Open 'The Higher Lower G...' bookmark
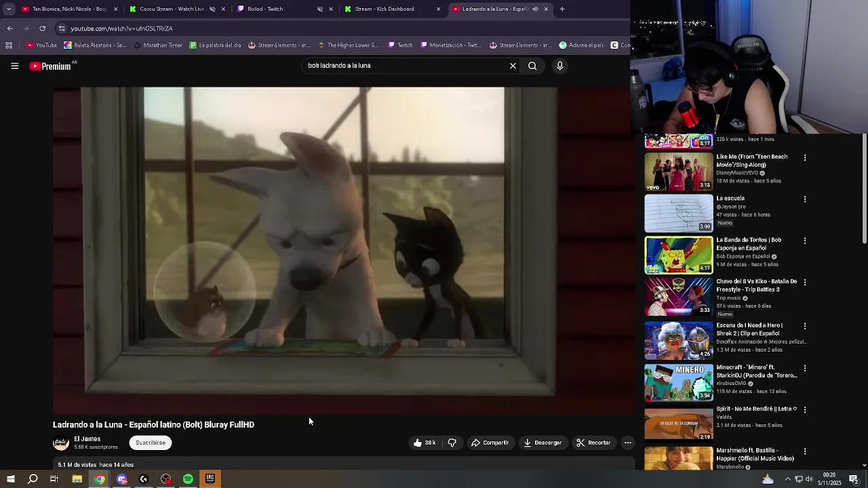The image size is (868, 488). pos(348,45)
